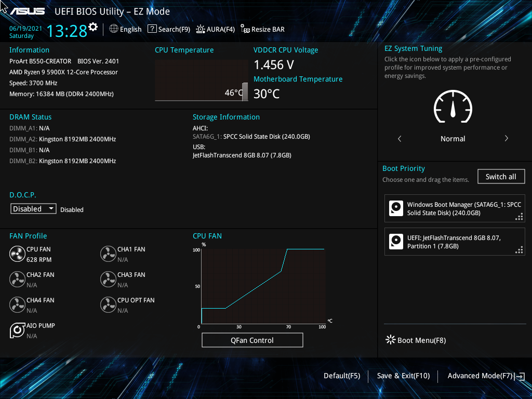Click the CPU FAN icon in Fan Profile

[x=17, y=254]
